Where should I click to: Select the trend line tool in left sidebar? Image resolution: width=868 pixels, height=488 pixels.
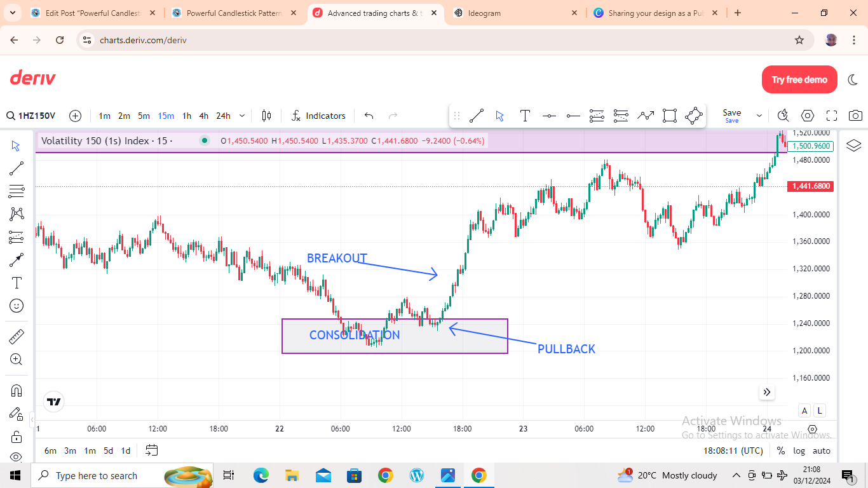click(17, 168)
